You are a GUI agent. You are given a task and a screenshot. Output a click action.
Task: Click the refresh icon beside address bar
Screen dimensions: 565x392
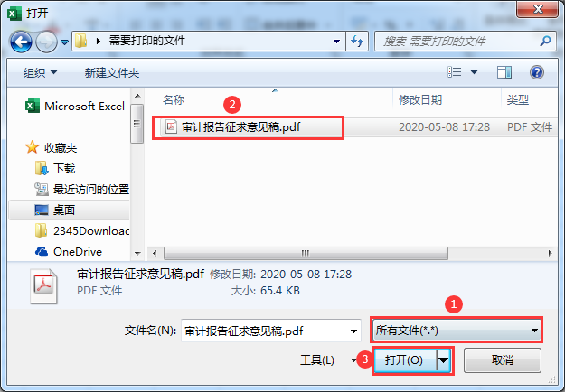(x=357, y=41)
